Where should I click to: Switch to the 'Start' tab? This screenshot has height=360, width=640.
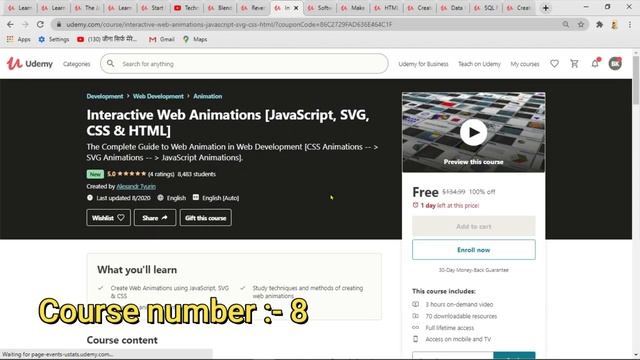point(153,8)
